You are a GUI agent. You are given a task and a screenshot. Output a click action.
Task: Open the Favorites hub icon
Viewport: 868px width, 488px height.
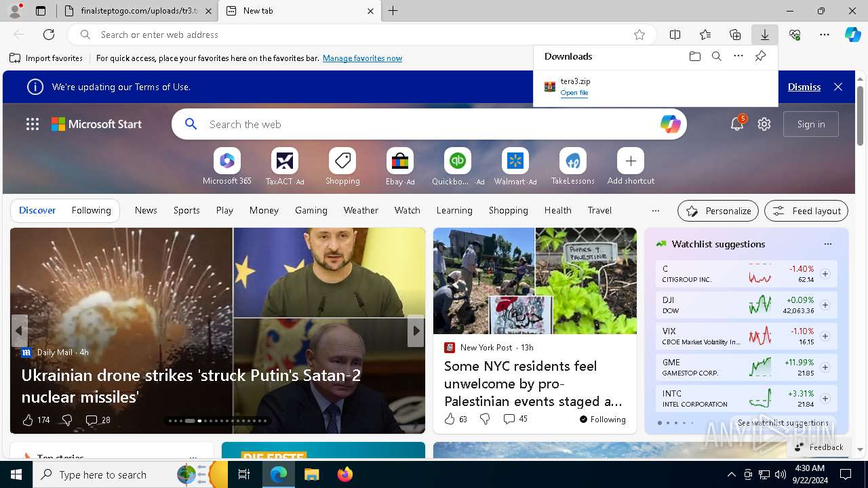[x=705, y=35]
